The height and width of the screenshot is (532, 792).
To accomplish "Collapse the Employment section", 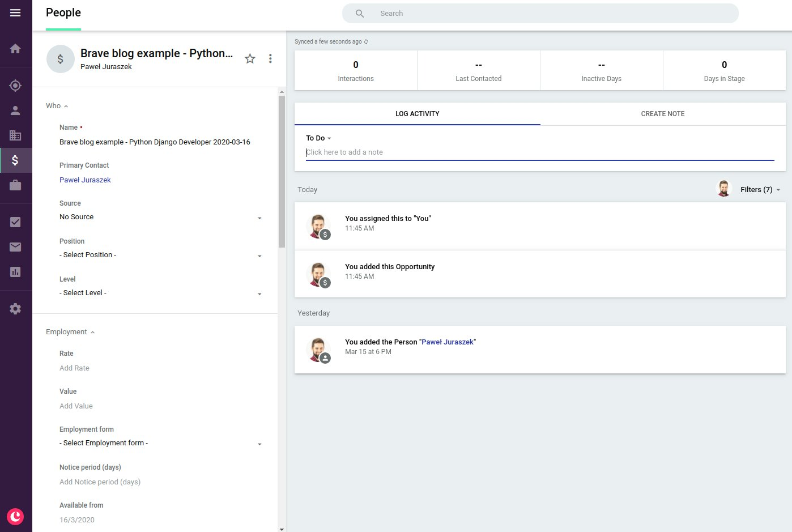I will tap(70, 332).
